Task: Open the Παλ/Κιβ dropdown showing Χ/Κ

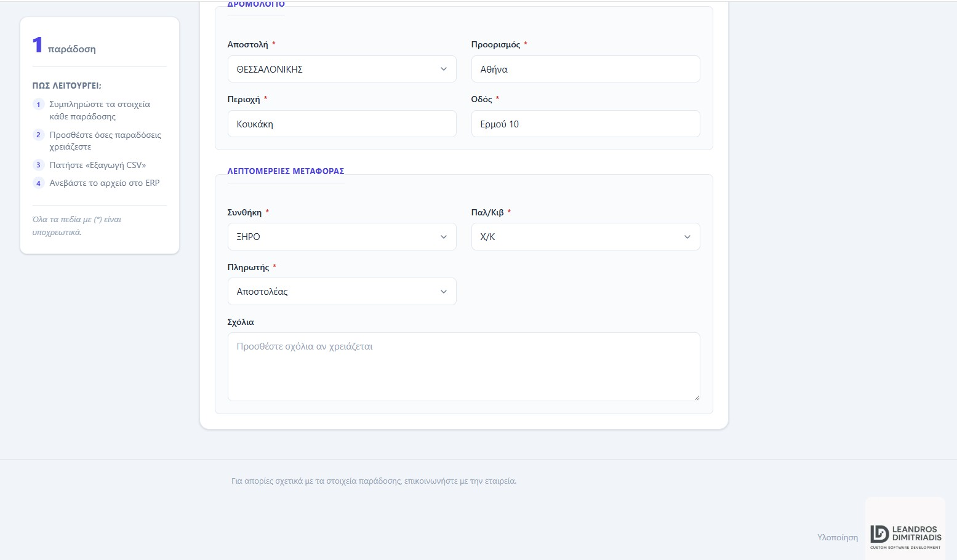Action: [x=585, y=236]
